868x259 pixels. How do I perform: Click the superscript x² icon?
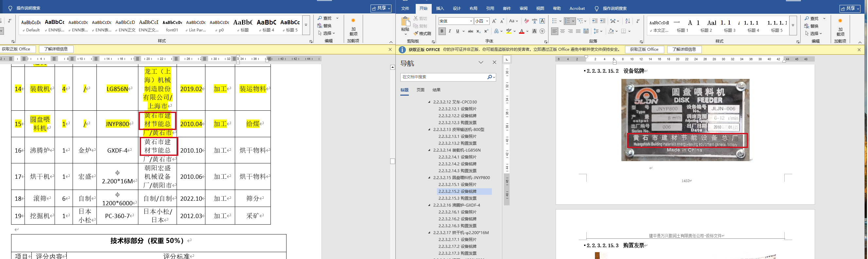[486, 31]
